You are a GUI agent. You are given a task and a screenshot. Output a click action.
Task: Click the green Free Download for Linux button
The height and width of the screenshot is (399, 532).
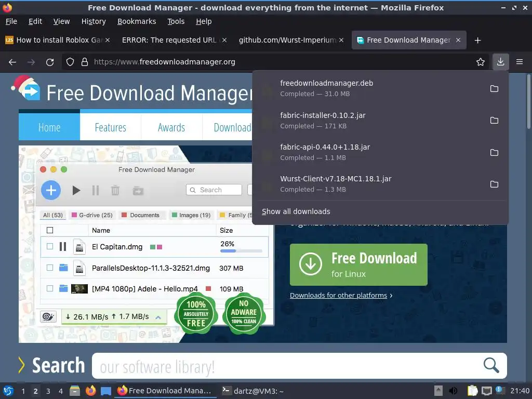pos(358,264)
